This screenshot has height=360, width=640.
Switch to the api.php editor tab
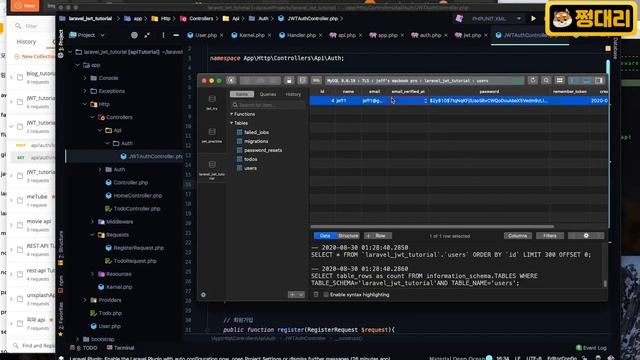pos(346,36)
